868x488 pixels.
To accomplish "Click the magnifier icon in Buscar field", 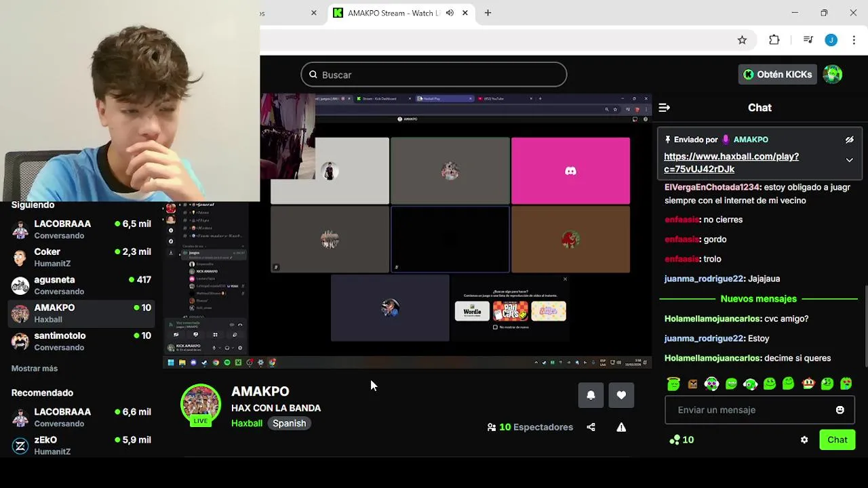I will click(313, 75).
